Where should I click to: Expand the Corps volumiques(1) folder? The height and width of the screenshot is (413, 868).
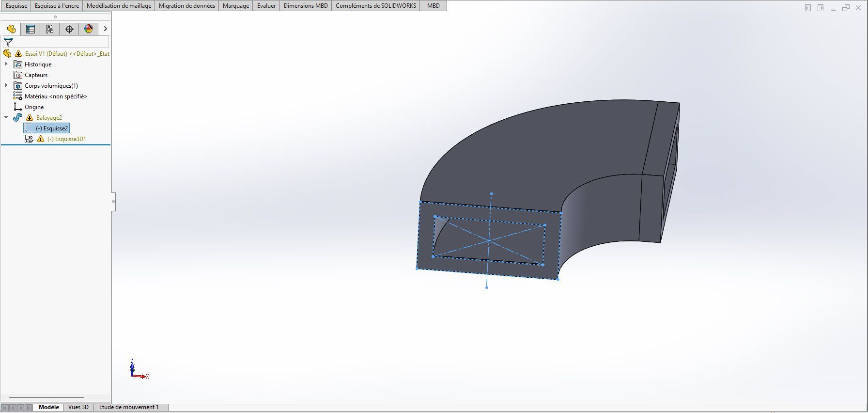6,85
